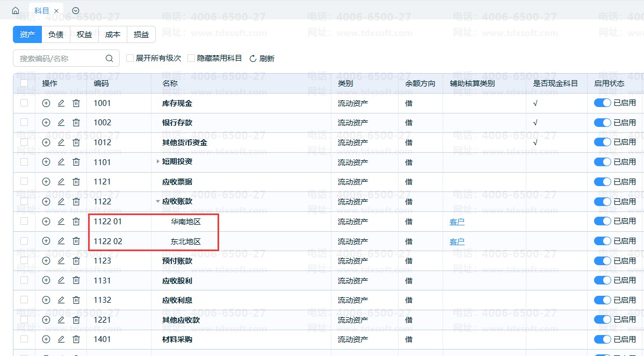
Task: Switch to the 损益 category tab
Action: pyautogui.click(x=141, y=34)
